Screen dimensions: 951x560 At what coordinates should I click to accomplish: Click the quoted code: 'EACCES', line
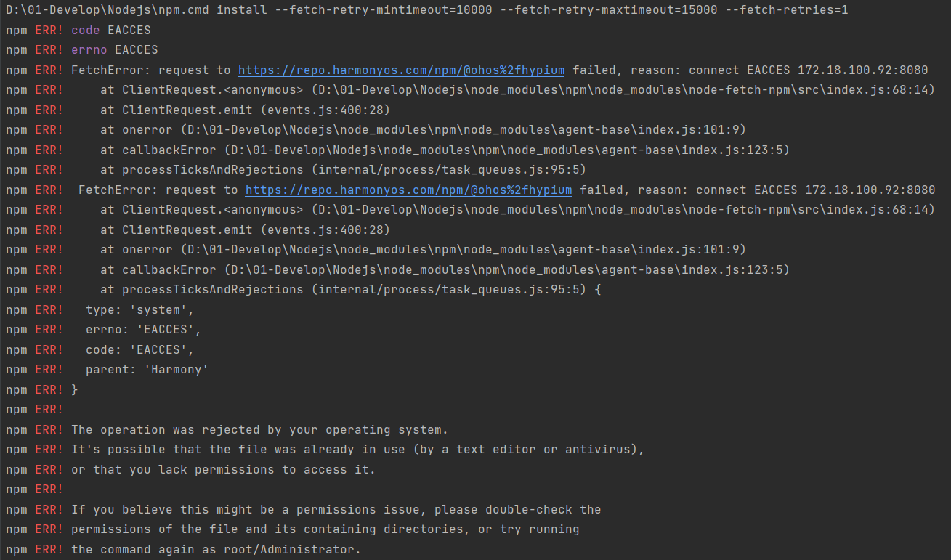(x=100, y=349)
